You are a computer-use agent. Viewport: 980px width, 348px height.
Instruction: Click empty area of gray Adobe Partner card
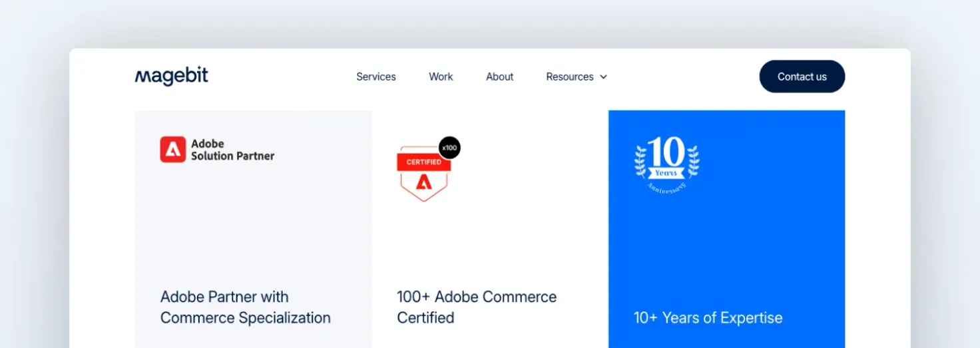click(x=253, y=226)
